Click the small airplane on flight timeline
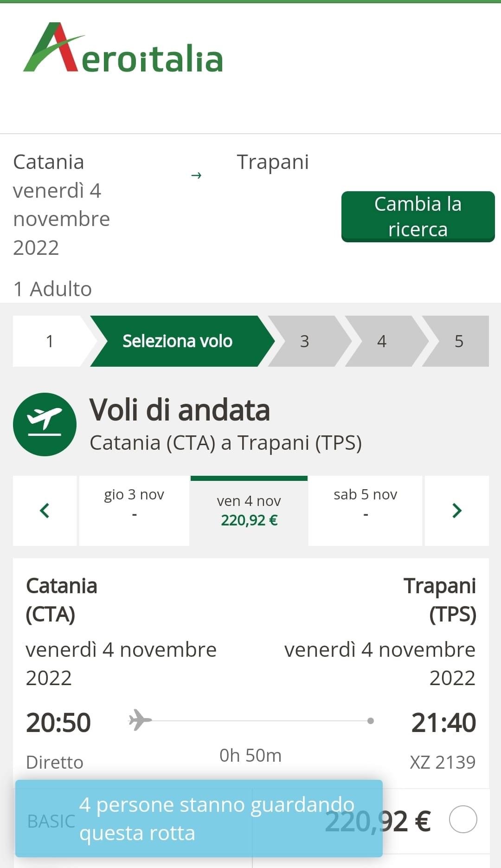501x868 pixels. (140, 720)
